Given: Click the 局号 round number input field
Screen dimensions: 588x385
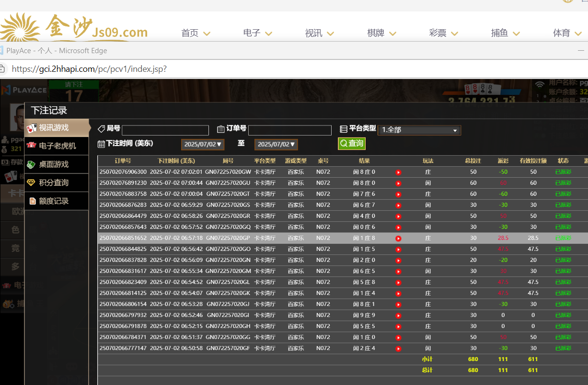Looking at the screenshot, I should 165,130.
